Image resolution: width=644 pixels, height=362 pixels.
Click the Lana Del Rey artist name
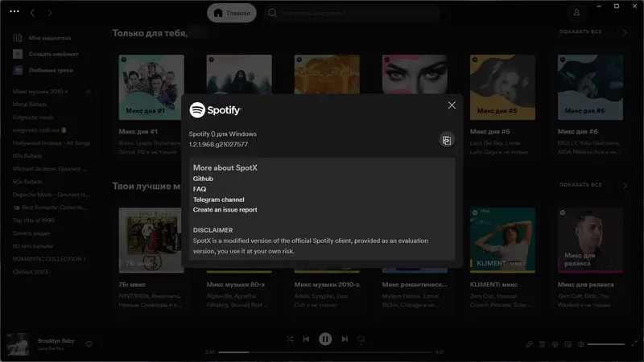pos(51,348)
